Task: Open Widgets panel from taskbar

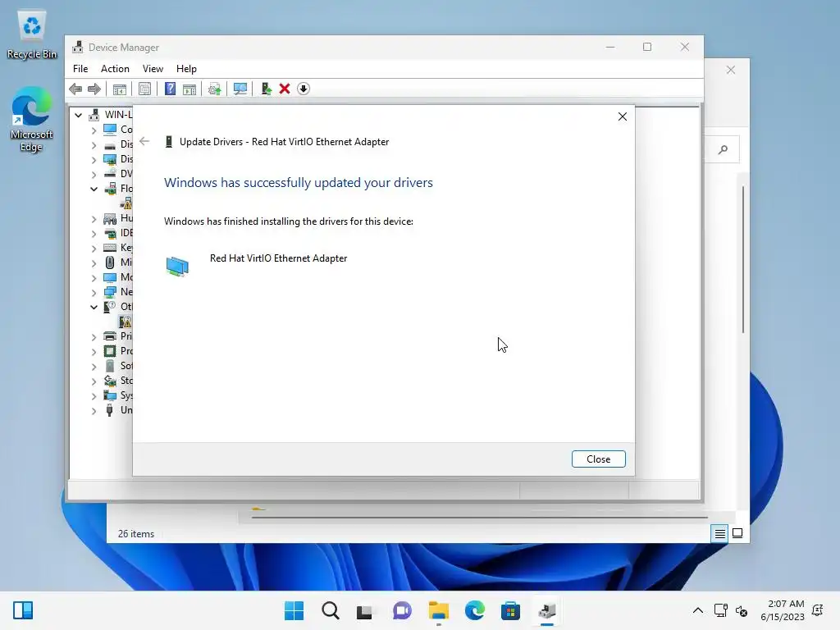Action: pos(23,610)
